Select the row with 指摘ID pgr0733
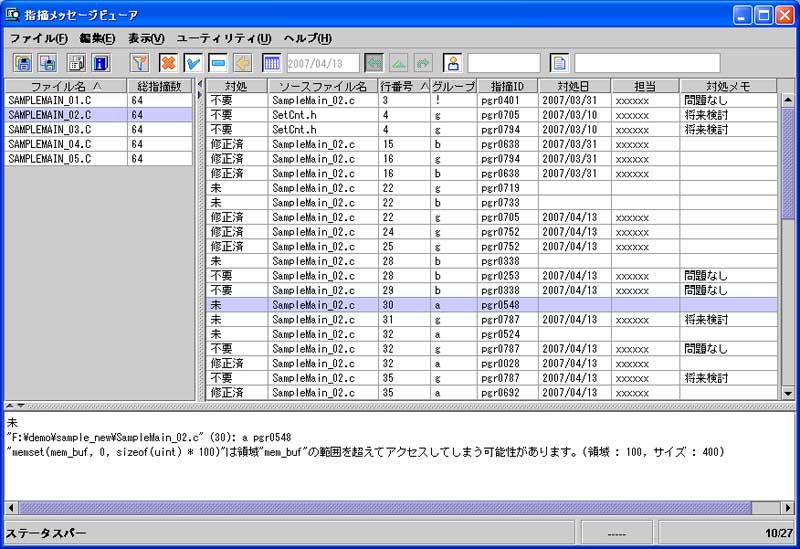 (x=492, y=203)
